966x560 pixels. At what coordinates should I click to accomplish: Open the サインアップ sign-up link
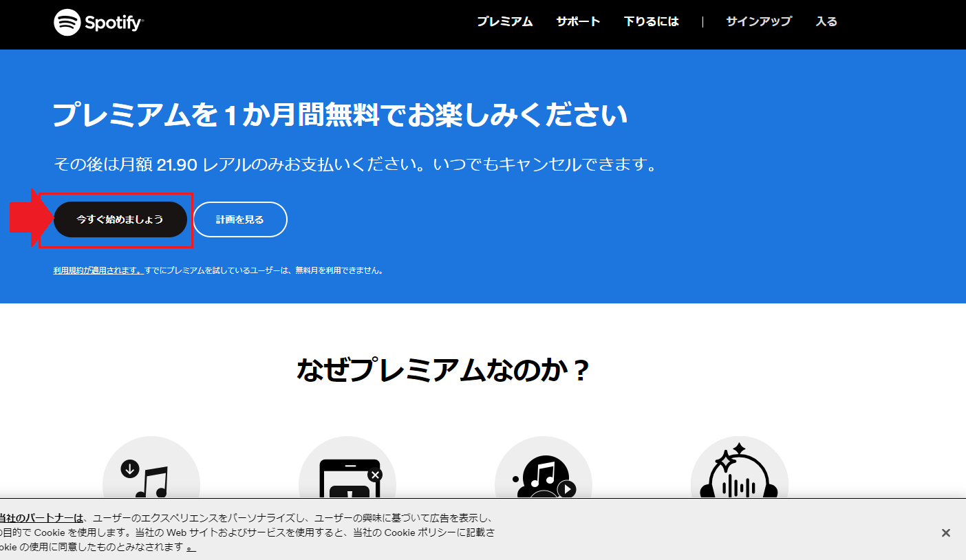(758, 21)
